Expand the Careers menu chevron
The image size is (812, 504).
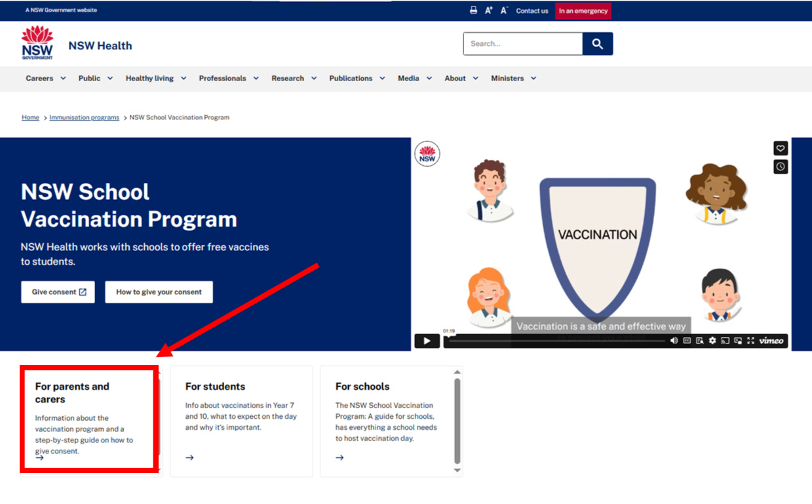tap(63, 78)
